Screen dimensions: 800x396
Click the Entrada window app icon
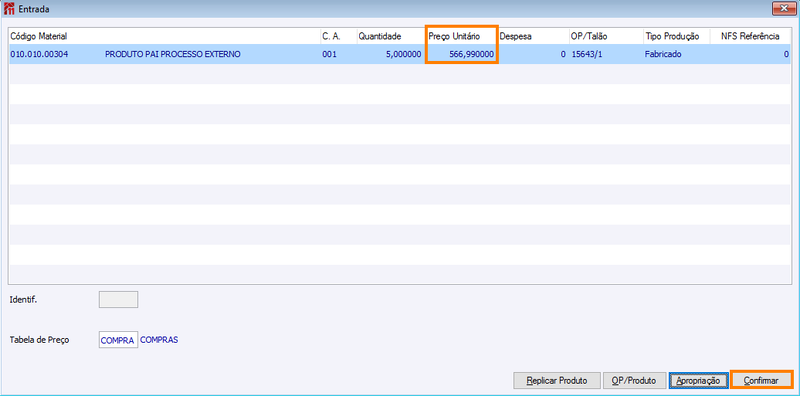coord(9,9)
